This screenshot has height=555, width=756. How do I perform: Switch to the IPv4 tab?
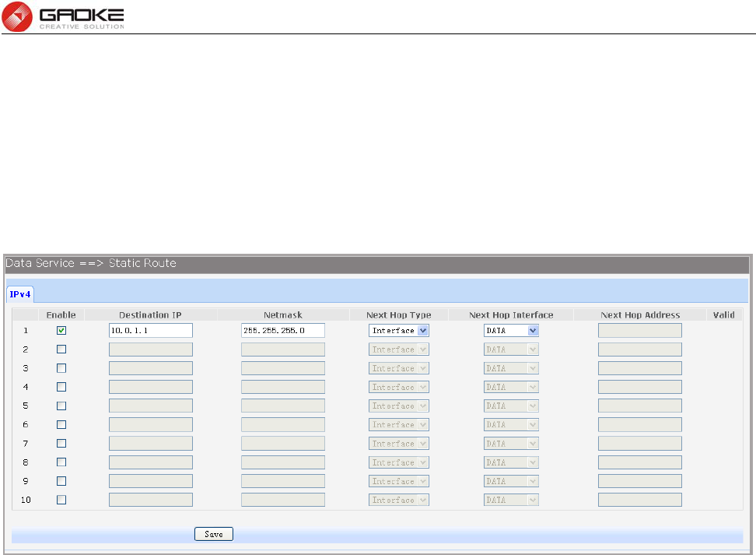pyautogui.click(x=20, y=294)
